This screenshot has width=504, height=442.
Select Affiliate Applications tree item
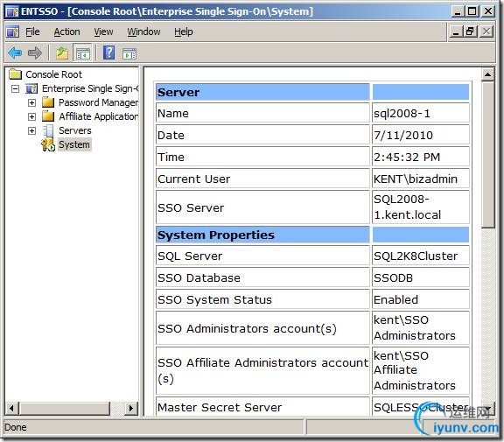click(98, 116)
